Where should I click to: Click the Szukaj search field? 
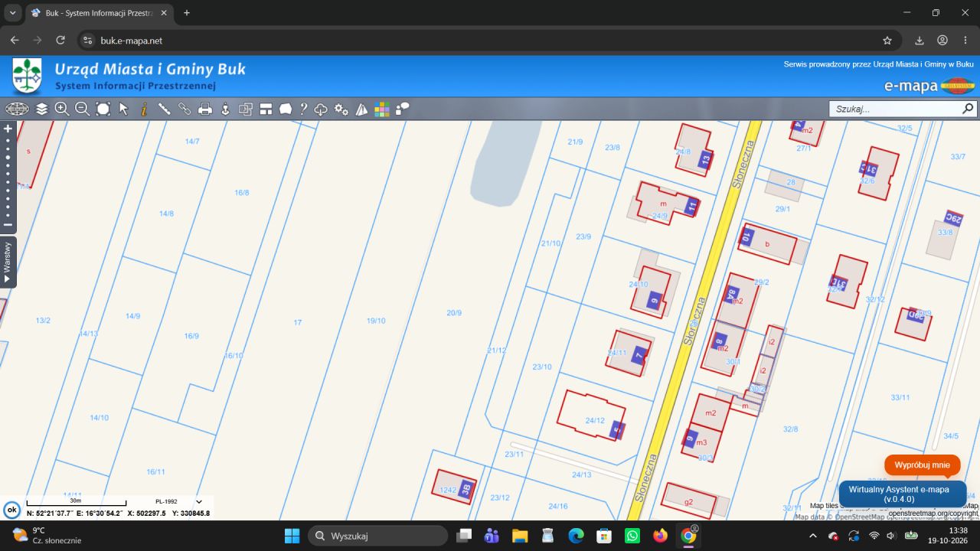894,109
